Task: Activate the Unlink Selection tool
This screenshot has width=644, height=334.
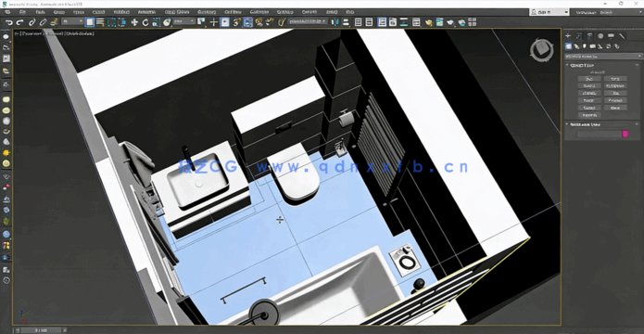Action: 43,22
